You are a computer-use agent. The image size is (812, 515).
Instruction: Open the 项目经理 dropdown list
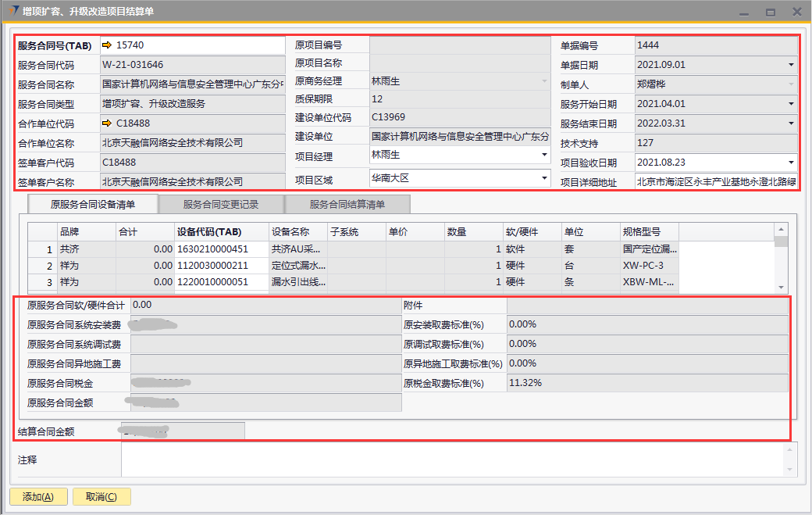[x=544, y=156]
